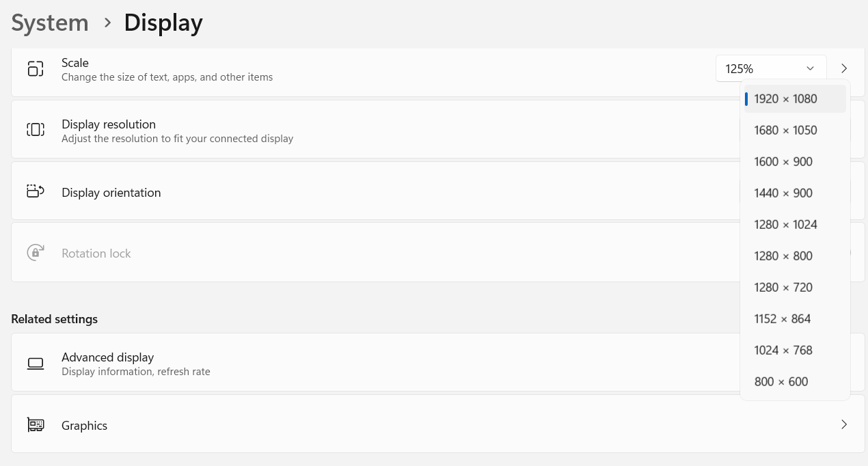Click the Display orientation icon
The image size is (868, 466).
[36, 191]
